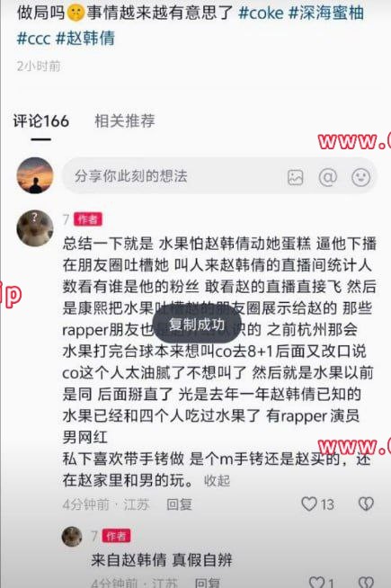391x588 pixels.
Task: Like the author's long comment with 13 likes
Action: 309,503
